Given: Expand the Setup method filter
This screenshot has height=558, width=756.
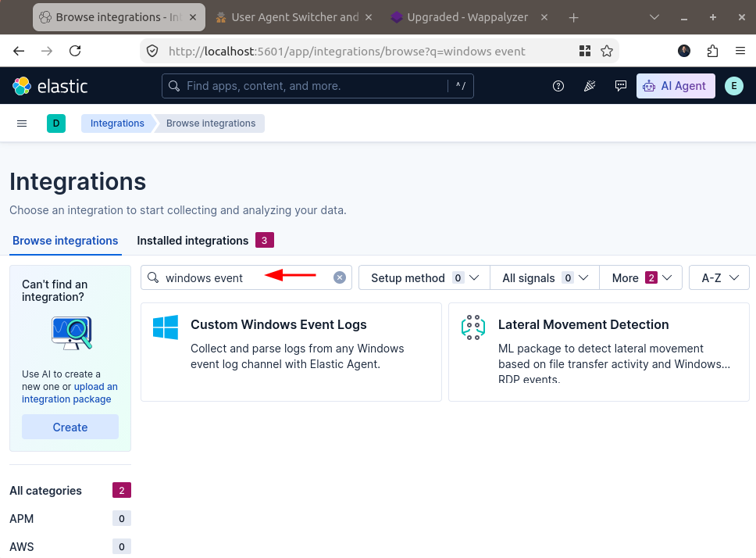Looking at the screenshot, I should pyautogui.click(x=424, y=277).
